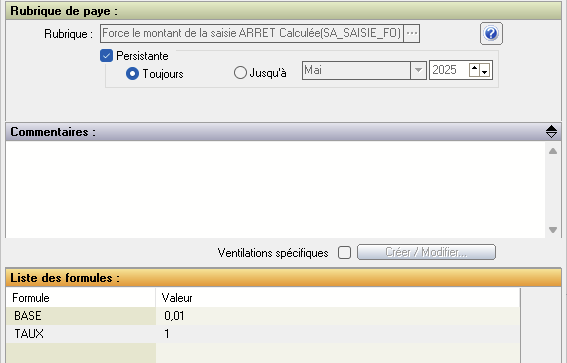Click the 2025 year field
The height and width of the screenshot is (363, 567).
point(449,70)
